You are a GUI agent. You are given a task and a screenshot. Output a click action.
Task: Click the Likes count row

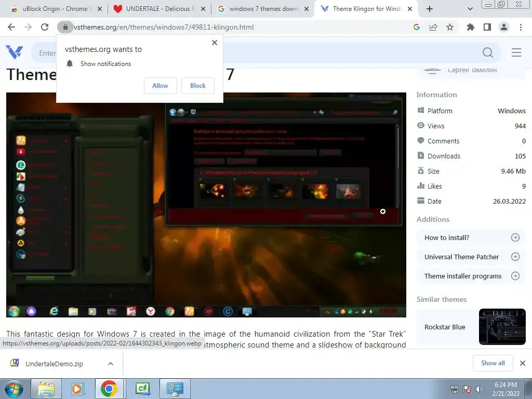click(x=471, y=187)
